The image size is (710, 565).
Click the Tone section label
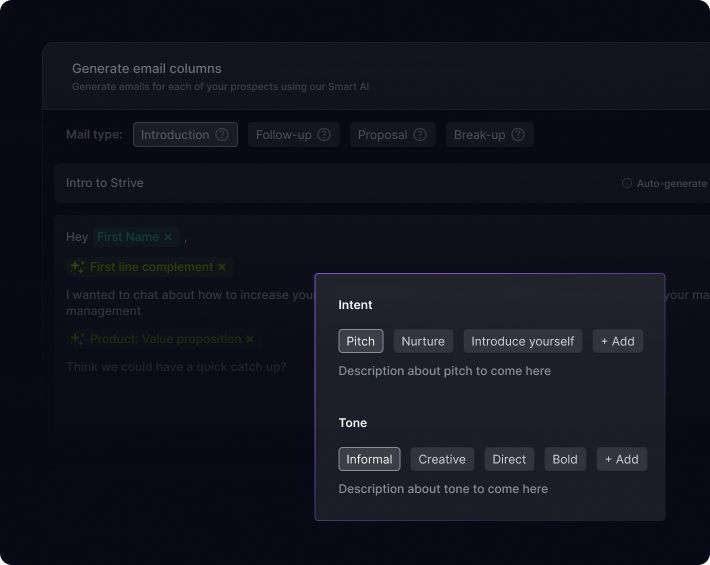pos(353,423)
